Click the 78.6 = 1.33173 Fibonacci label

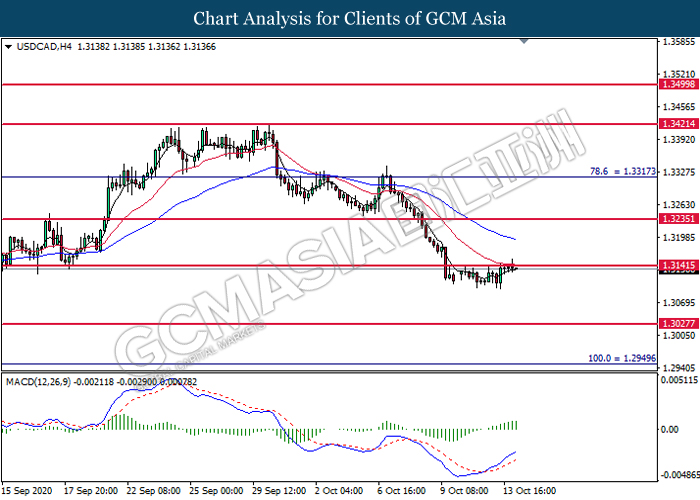[623, 171]
